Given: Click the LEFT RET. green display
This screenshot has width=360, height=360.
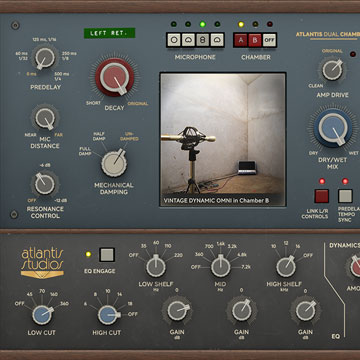Looking at the screenshot, I should tap(109, 33).
